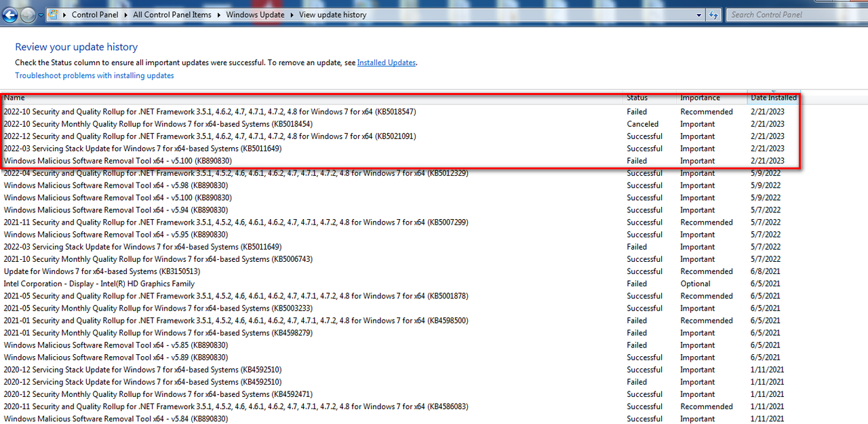
Task: Click the Search Control Panel field
Action: (x=796, y=14)
